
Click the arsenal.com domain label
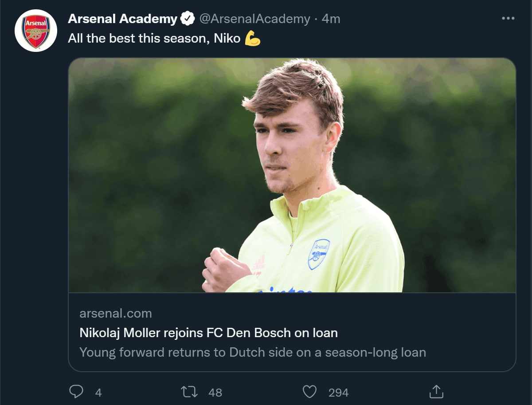click(x=116, y=313)
